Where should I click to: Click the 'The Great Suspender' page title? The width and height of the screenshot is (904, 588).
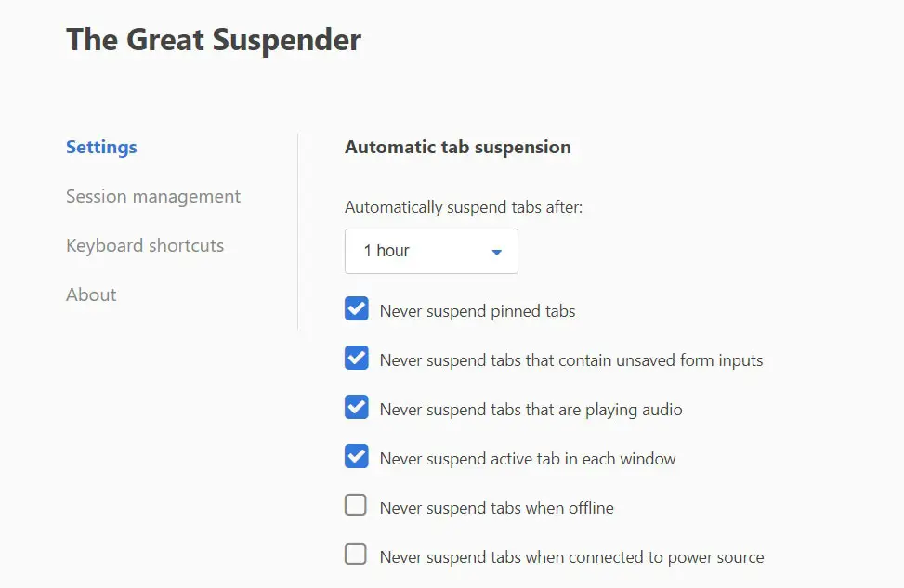coord(214,40)
